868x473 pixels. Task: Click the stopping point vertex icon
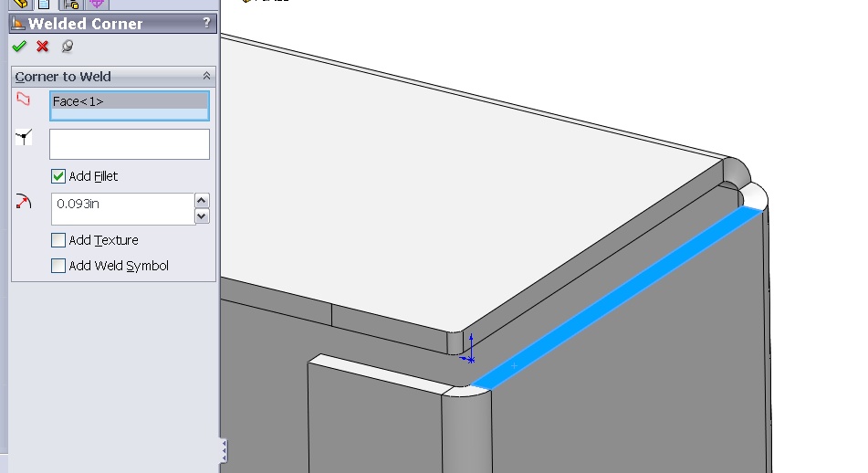pyautogui.click(x=24, y=137)
